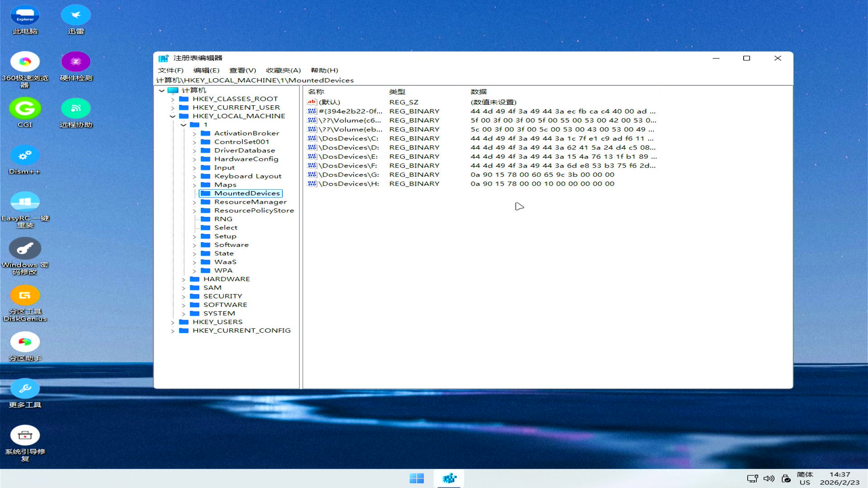Click the Registry Editor icon on the taskbar
The height and width of the screenshot is (488, 868).
pos(448,478)
